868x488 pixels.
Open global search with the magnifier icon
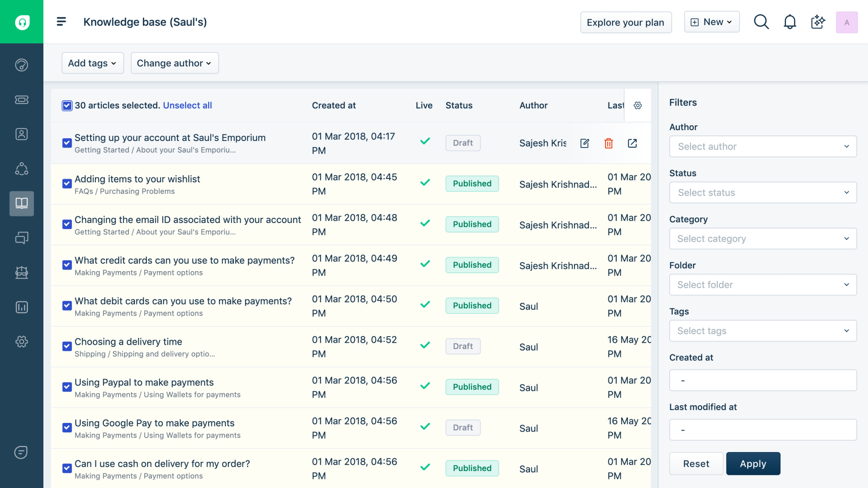point(761,21)
